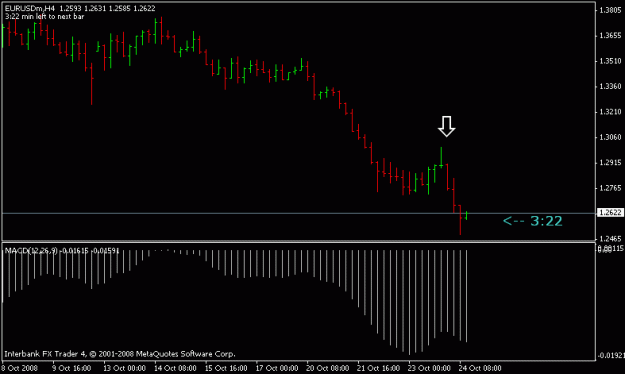Click the '15 Oct 16:00' time label

click(226, 368)
